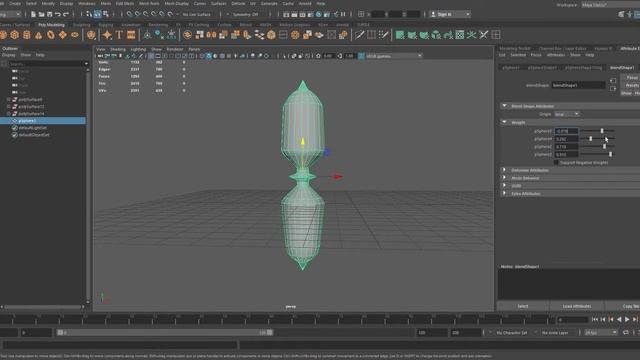Open the Mesh Tools menu
640x360 pixels.
pyautogui.click(x=149, y=3)
